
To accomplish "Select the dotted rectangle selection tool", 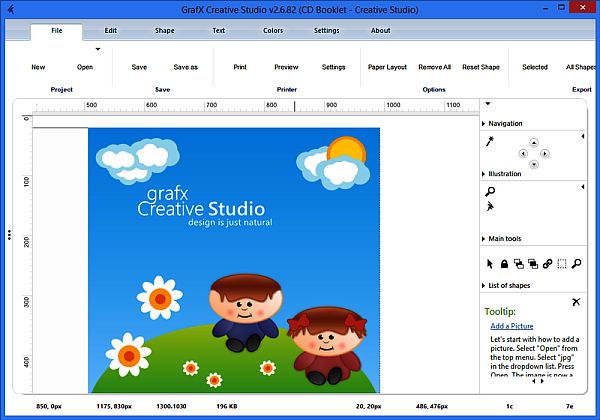I will (x=562, y=264).
